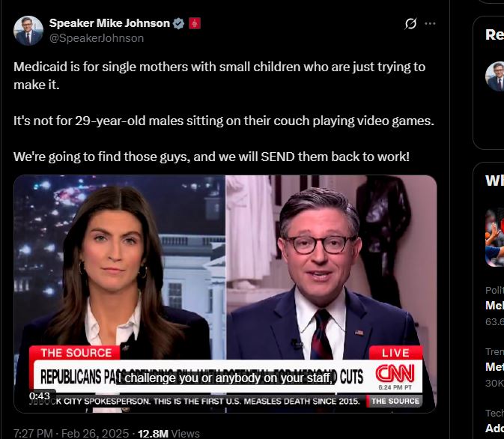The image size is (504, 439).
Task: Click the blue verified checkmark badge
Action: pyautogui.click(x=178, y=23)
